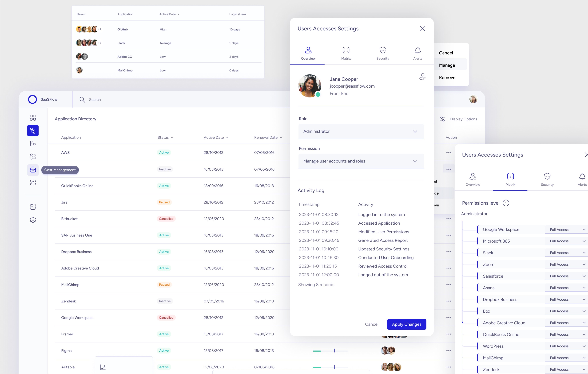Choose Remove from the context menu

coord(447,77)
